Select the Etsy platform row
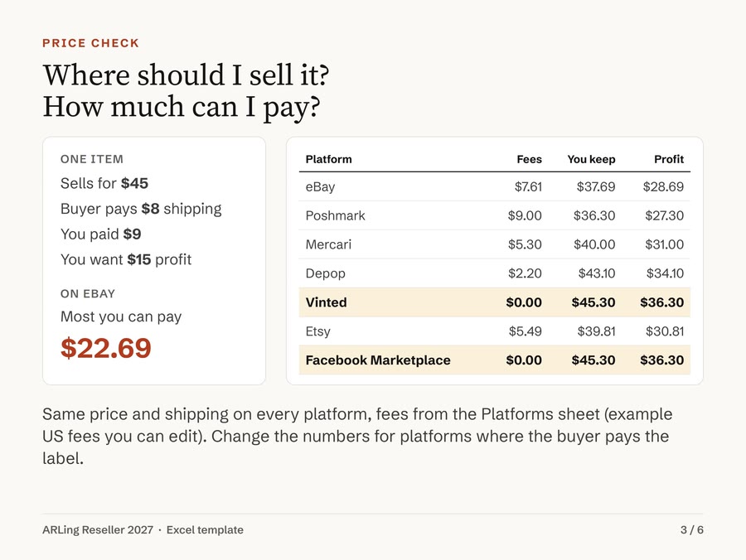Image resolution: width=746 pixels, height=560 pixels. pyautogui.click(x=494, y=331)
